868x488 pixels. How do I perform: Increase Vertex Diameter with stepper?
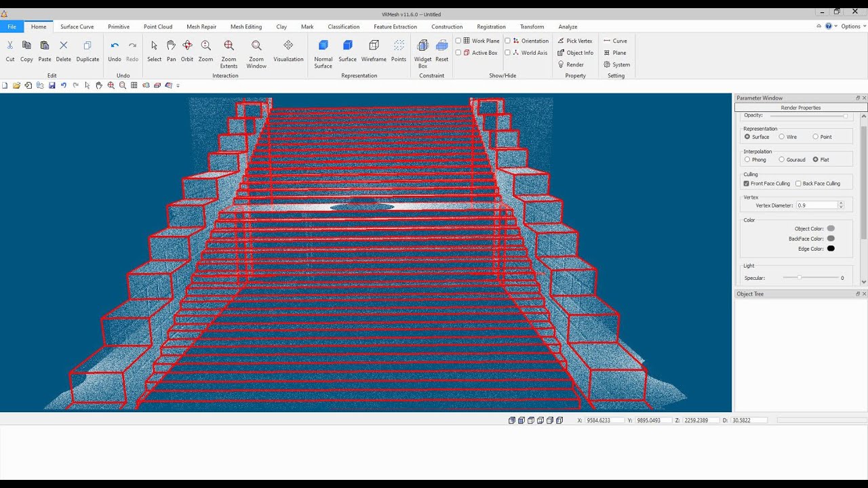pyautogui.click(x=841, y=203)
